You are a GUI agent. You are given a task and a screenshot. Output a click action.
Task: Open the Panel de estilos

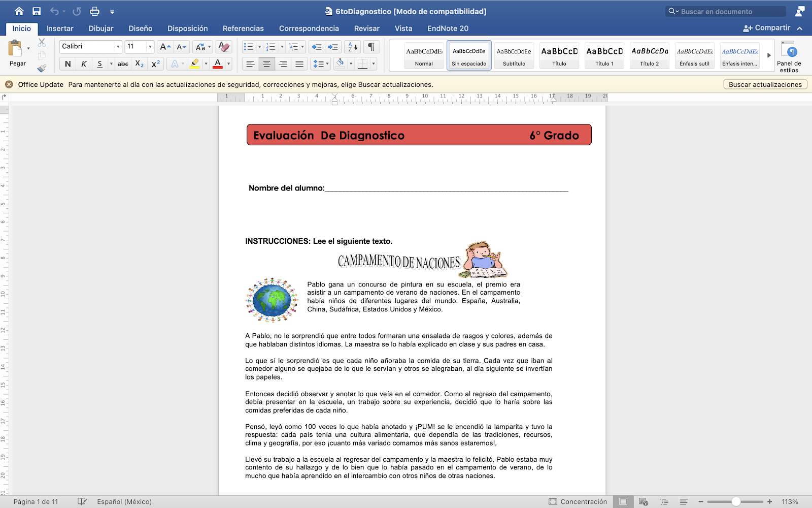click(x=789, y=56)
